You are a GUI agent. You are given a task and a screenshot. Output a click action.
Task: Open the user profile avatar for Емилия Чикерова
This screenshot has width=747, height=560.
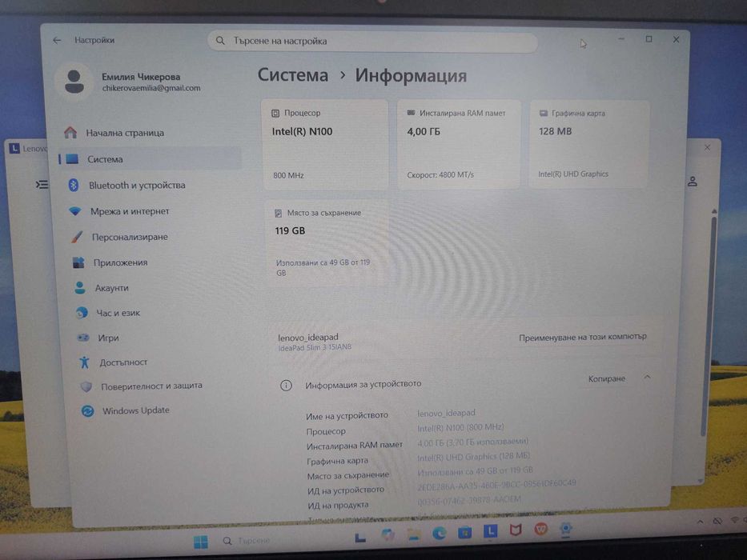[x=74, y=82]
